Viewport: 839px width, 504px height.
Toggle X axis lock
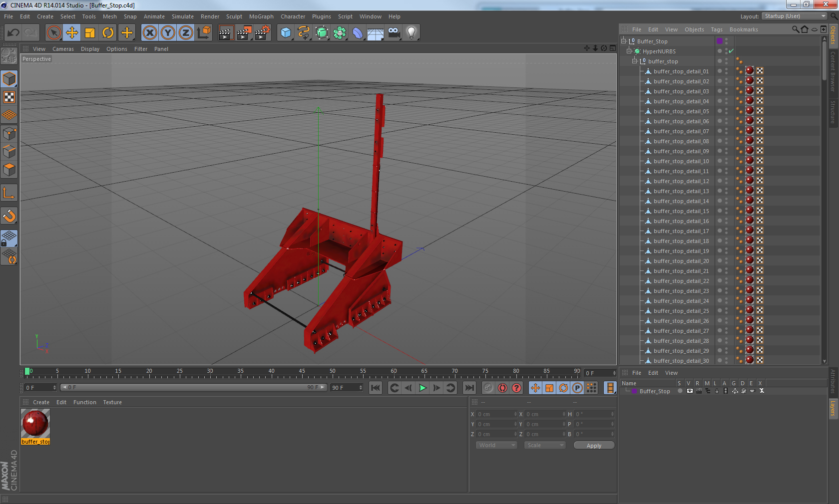pos(150,33)
